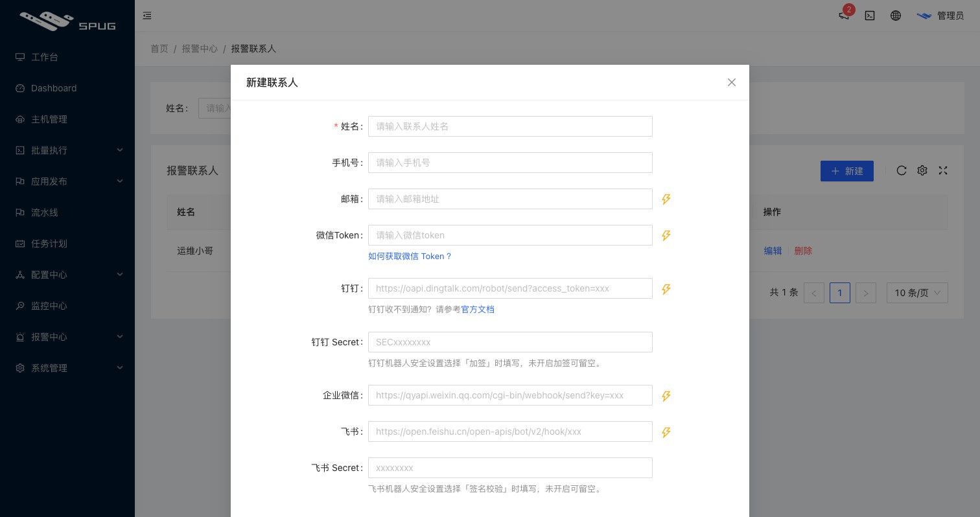This screenshot has height=517, width=980.
Task: Focus the 手机号 input field
Action: pyautogui.click(x=510, y=163)
